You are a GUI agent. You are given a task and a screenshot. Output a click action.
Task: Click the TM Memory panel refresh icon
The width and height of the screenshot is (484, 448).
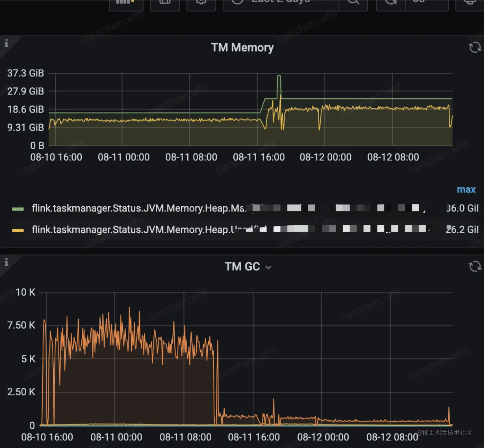(x=475, y=47)
